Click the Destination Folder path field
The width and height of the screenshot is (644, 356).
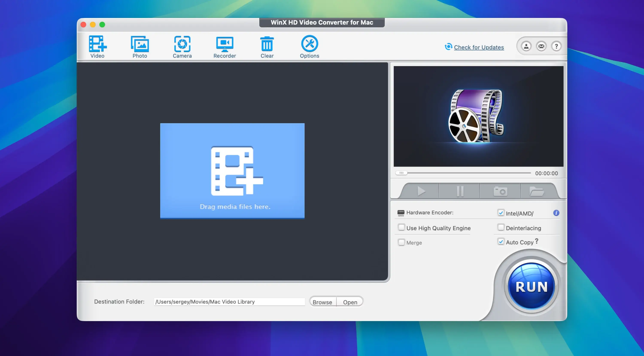pos(229,302)
